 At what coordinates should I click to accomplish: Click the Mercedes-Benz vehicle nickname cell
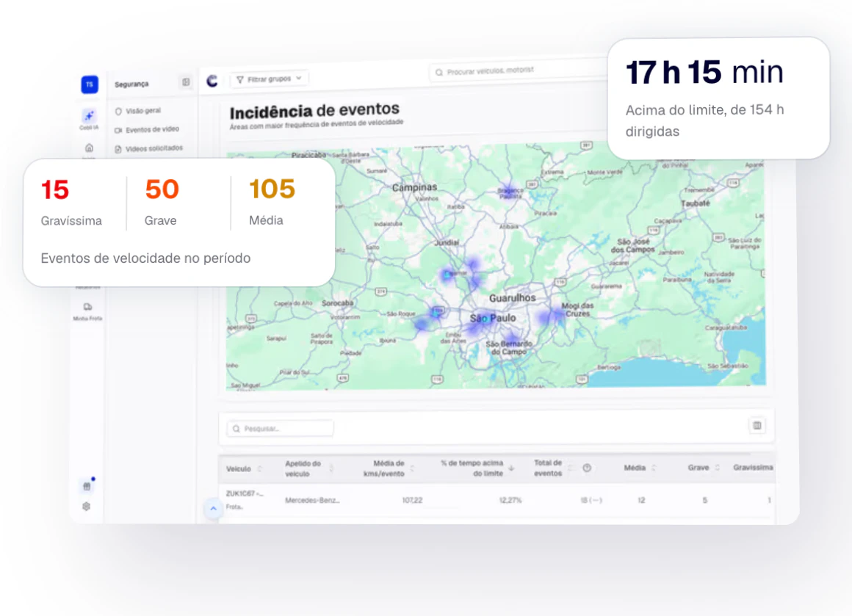tap(312, 500)
